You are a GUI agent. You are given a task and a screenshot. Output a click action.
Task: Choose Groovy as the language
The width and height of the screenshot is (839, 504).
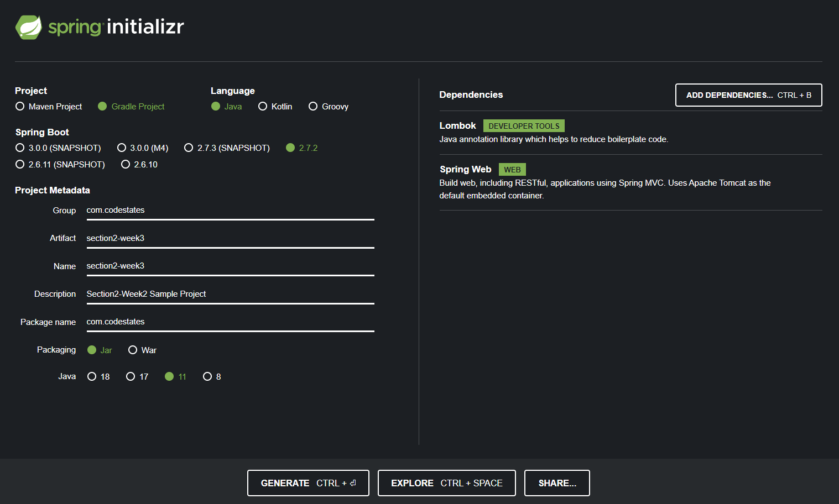[x=329, y=106]
